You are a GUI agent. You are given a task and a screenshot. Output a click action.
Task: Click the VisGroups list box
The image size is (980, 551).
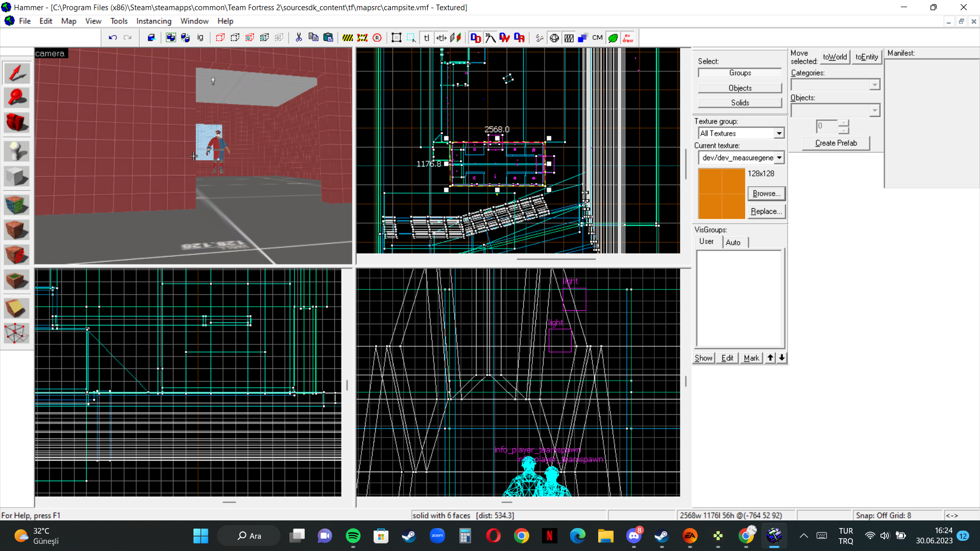pos(739,298)
